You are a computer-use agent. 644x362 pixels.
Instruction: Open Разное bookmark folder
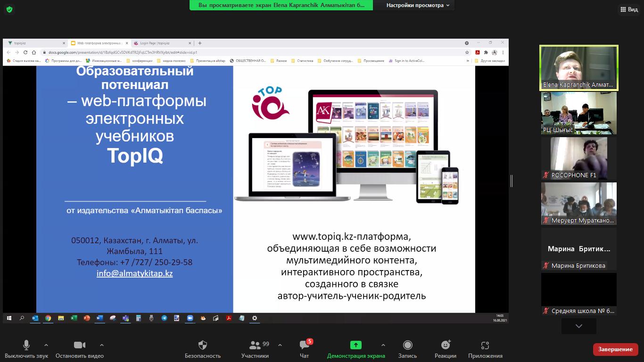279,60
